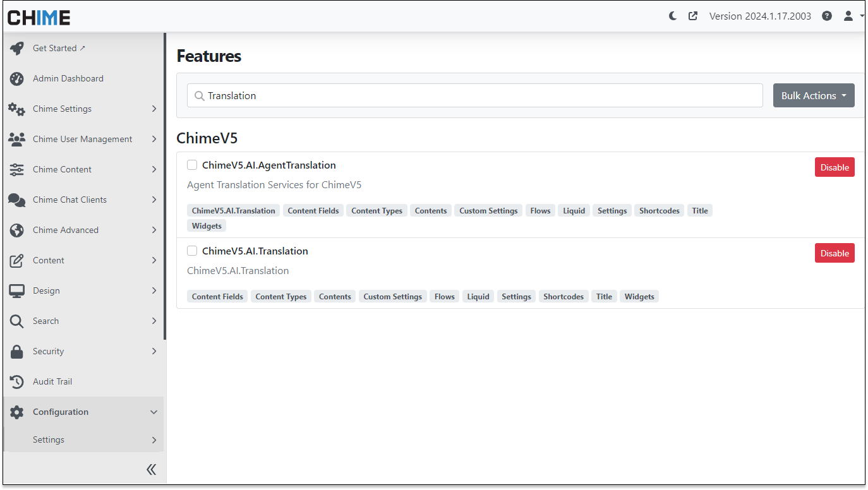Click the Contents tag under ChimeV5.AI.Translation
Viewport: 868px width, 490px height.
[x=335, y=297]
